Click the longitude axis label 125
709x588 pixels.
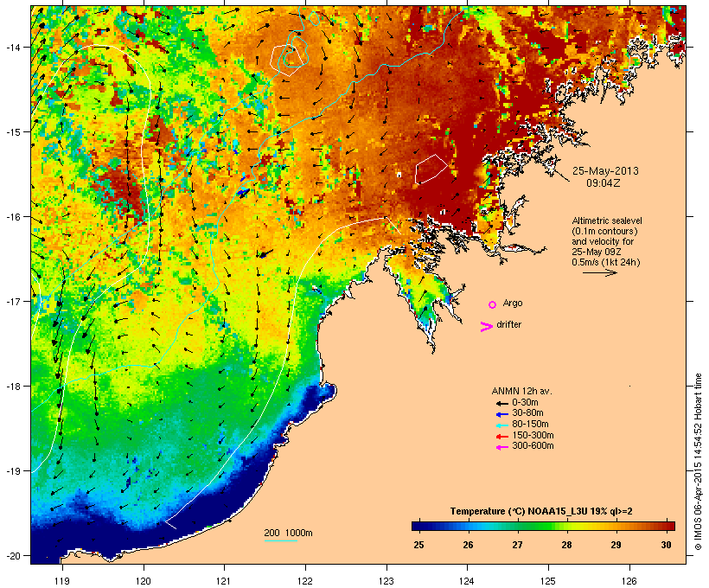click(x=548, y=581)
